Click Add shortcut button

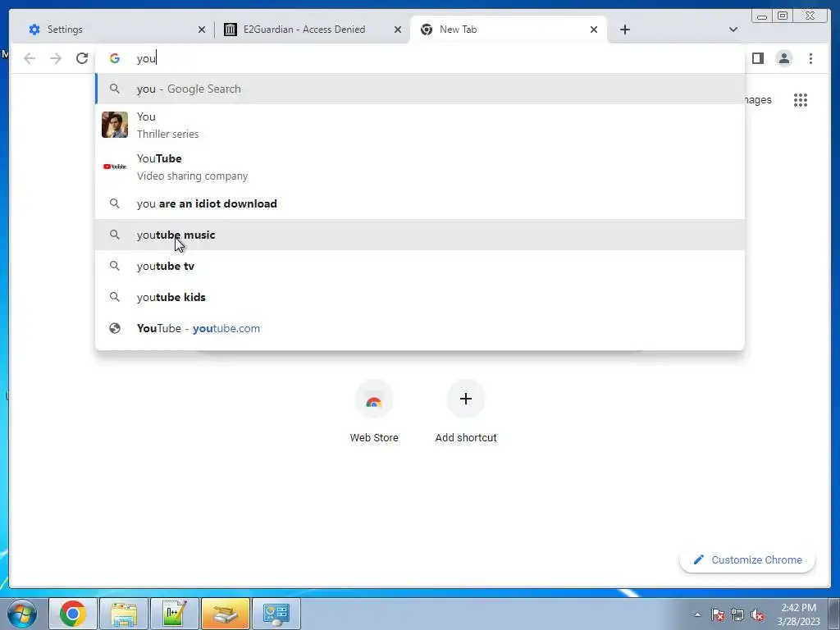466,412
